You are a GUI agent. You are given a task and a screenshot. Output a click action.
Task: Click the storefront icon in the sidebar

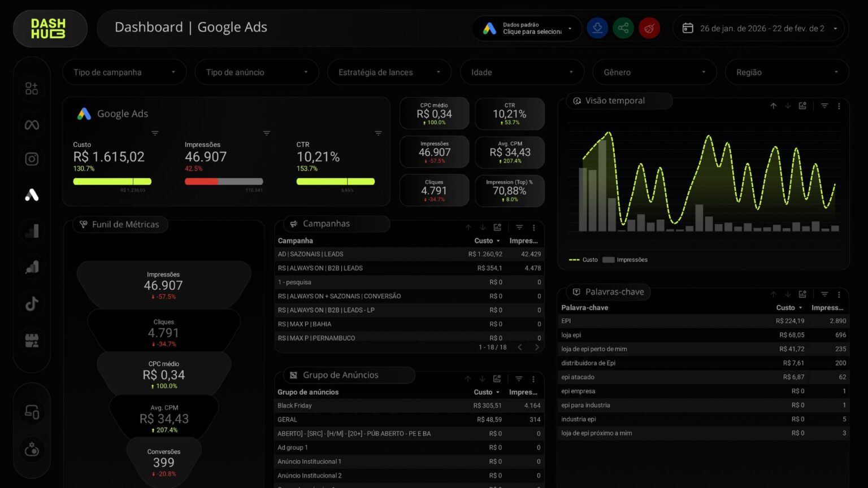click(32, 340)
